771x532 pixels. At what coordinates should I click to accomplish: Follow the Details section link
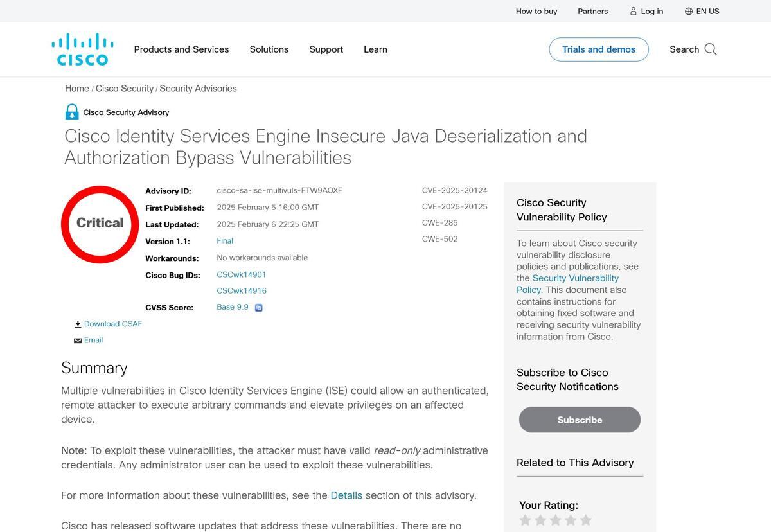[346, 495]
